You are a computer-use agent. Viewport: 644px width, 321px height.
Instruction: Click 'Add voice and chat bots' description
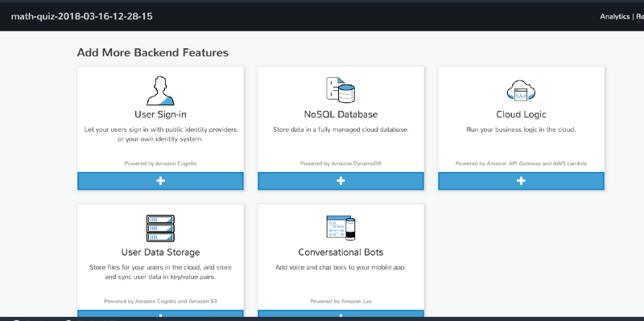341,267
